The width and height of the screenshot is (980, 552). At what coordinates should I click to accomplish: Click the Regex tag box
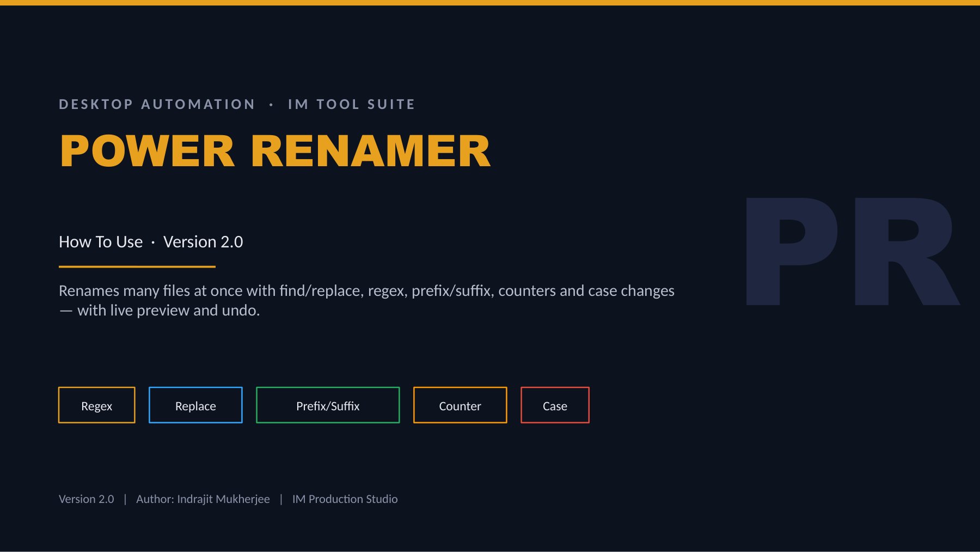(96, 405)
